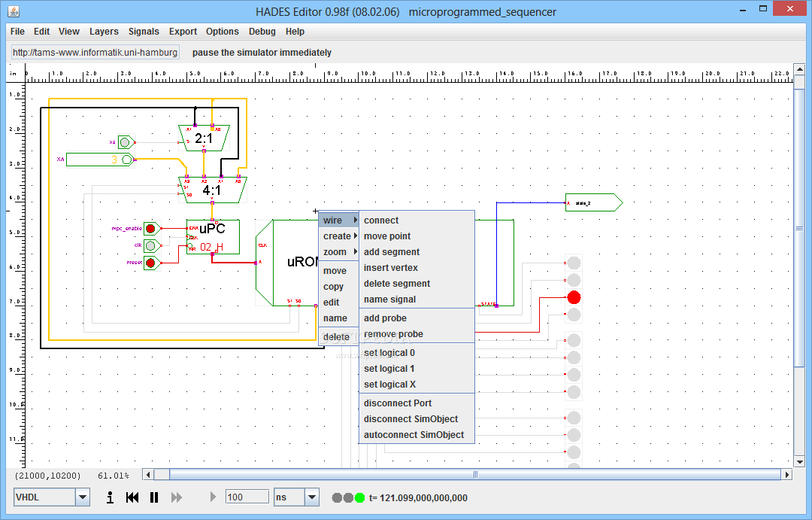812x520 pixels.
Task: Open the Export menu
Action: click(x=183, y=32)
